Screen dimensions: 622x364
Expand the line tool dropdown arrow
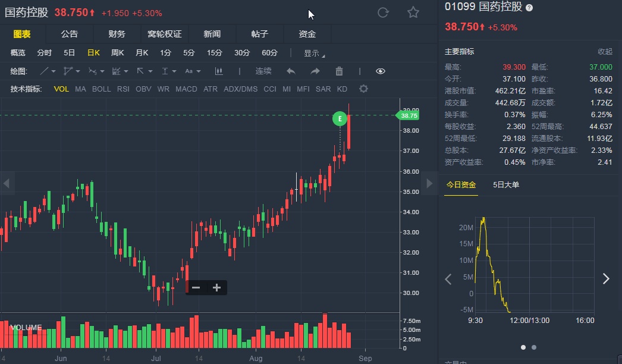pyautogui.click(x=54, y=71)
